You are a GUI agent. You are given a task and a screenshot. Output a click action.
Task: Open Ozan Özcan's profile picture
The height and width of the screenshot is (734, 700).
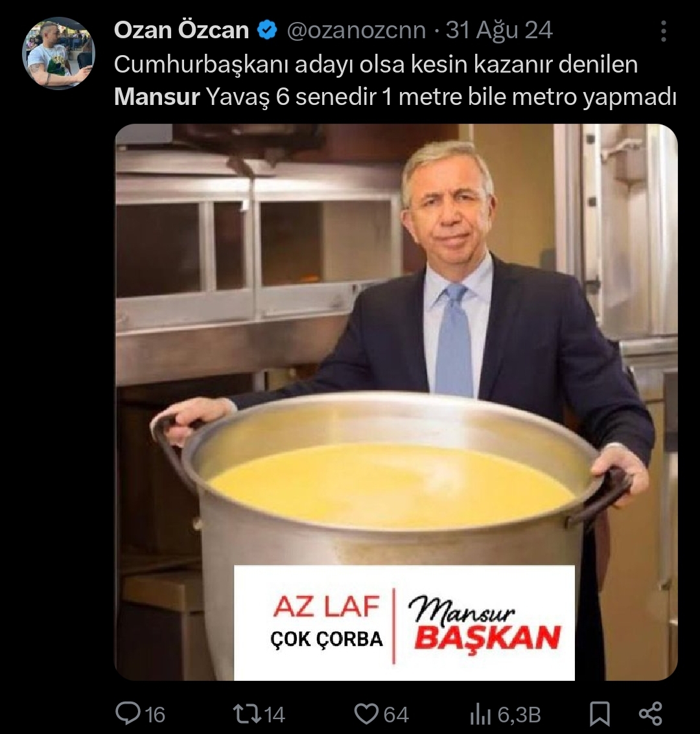[58, 53]
